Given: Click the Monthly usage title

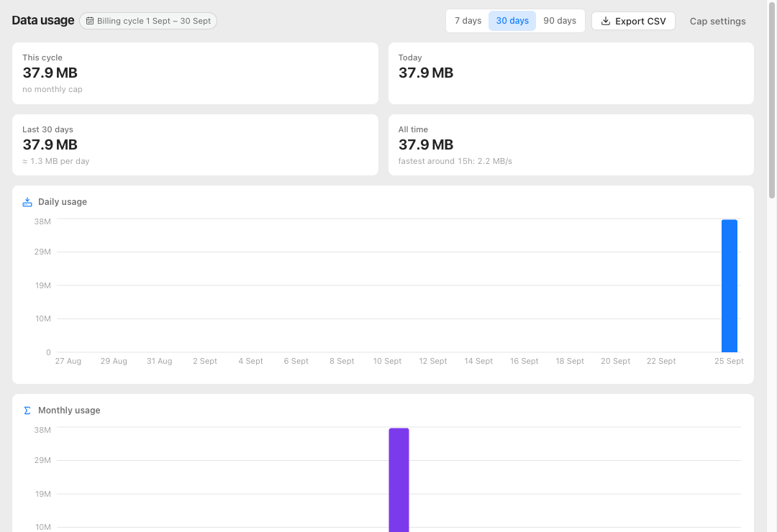Looking at the screenshot, I should (69, 411).
